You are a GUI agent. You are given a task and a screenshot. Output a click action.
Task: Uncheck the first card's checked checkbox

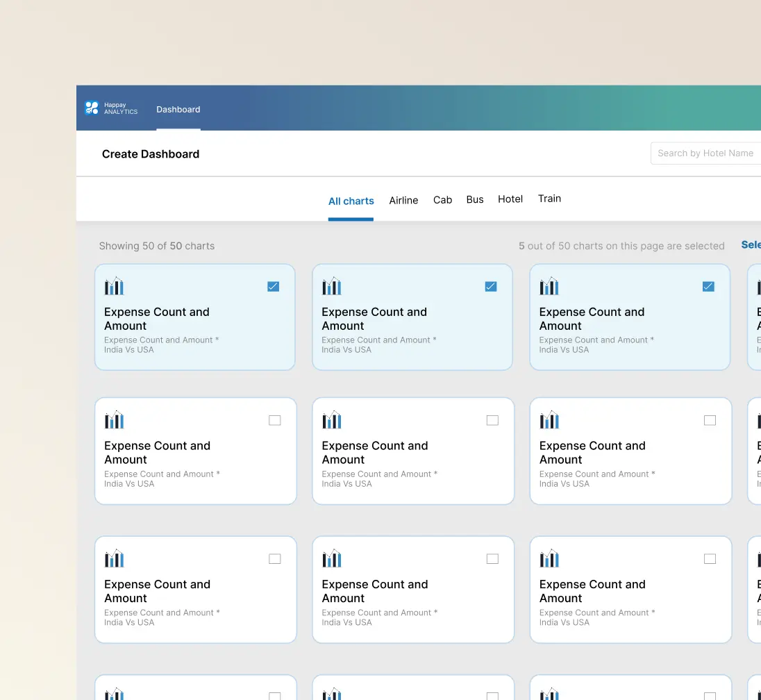(274, 286)
